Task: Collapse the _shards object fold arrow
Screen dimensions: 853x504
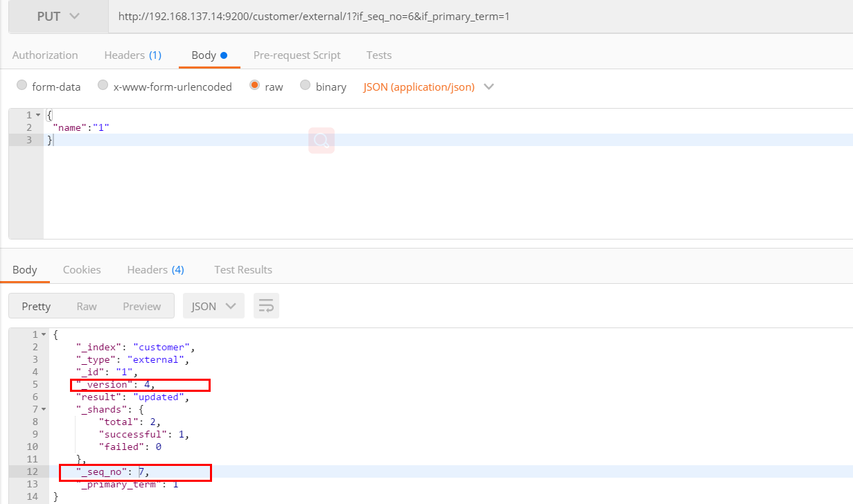Action: click(x=44, y=409)
